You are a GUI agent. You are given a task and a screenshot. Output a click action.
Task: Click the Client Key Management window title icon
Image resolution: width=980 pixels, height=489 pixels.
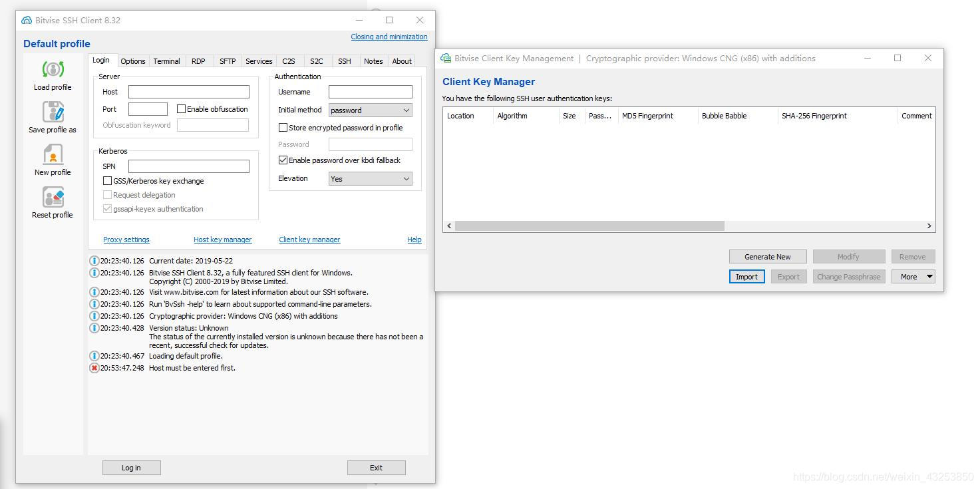pyautogui.click(x=446, y=58)
